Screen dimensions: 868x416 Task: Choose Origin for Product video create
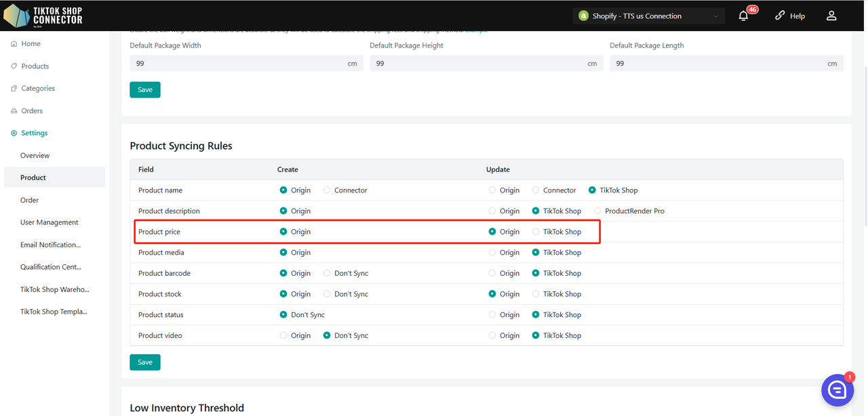point(283,335)
